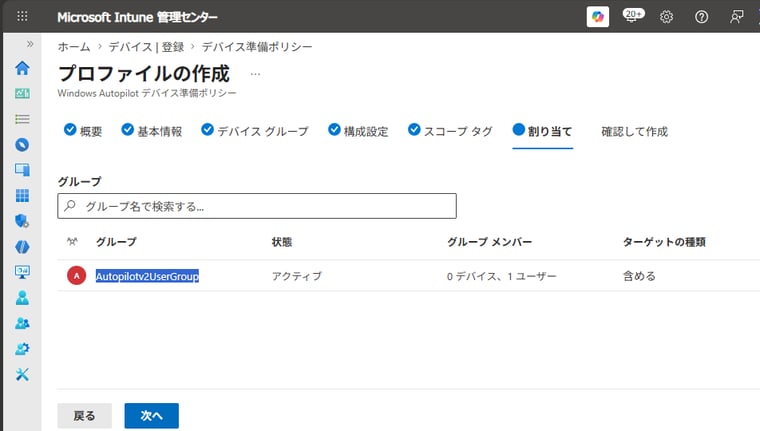
Task: Select the 割り当て step
Action: pyautogui.click(x=542, y=131)
